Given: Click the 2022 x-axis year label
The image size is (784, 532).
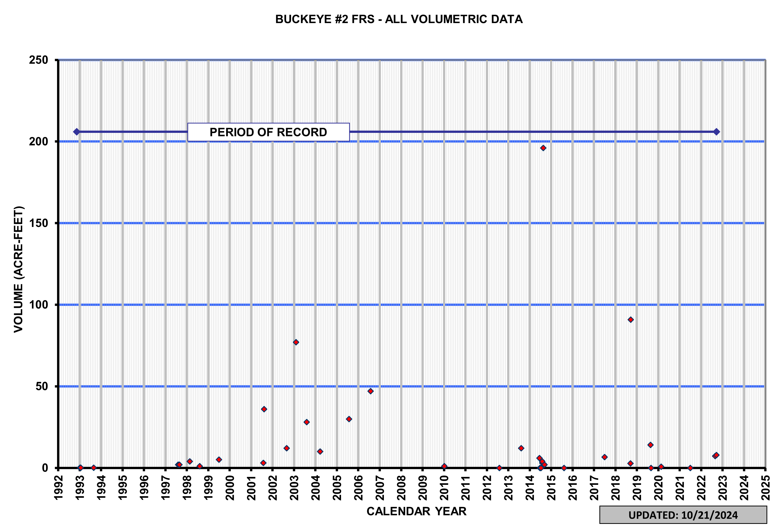Looking at the screenshot, I should pyautogui.click(x=701, y=488).
